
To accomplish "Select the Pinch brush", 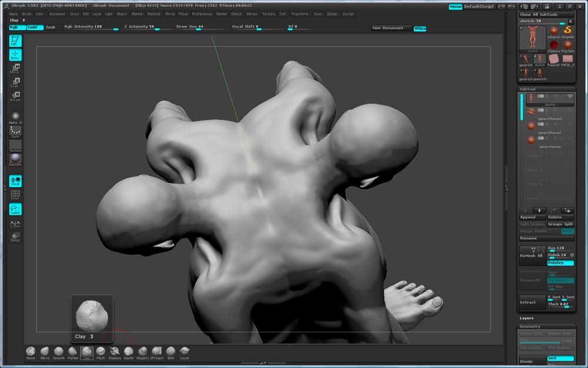I will [101, 353].
